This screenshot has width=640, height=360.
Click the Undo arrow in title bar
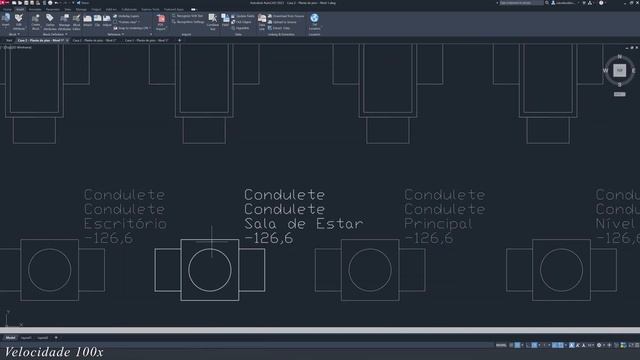point(57,3)
